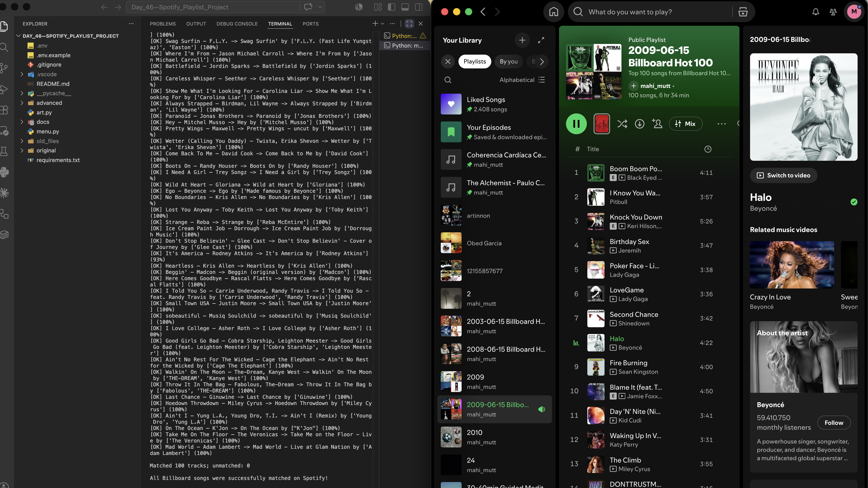868x488 pixels.
Task: Expand the .vscode folder
Action: click(x=22, y=74)
